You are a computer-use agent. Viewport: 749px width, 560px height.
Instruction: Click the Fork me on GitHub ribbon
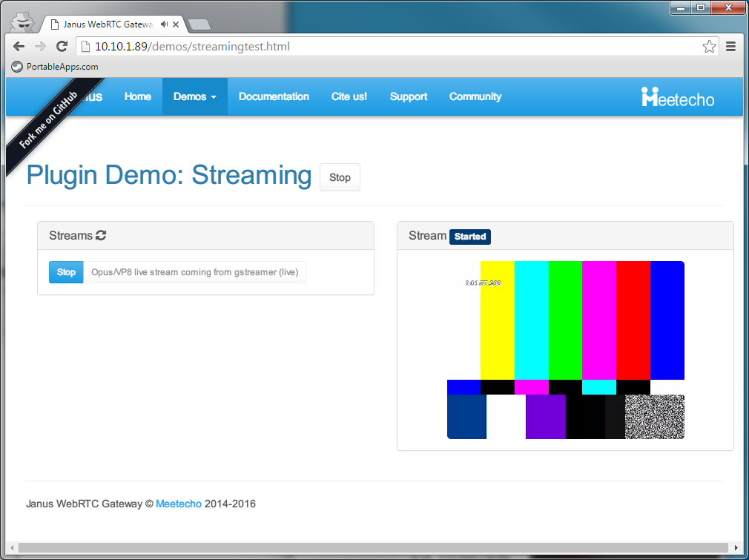click(48, 119)
